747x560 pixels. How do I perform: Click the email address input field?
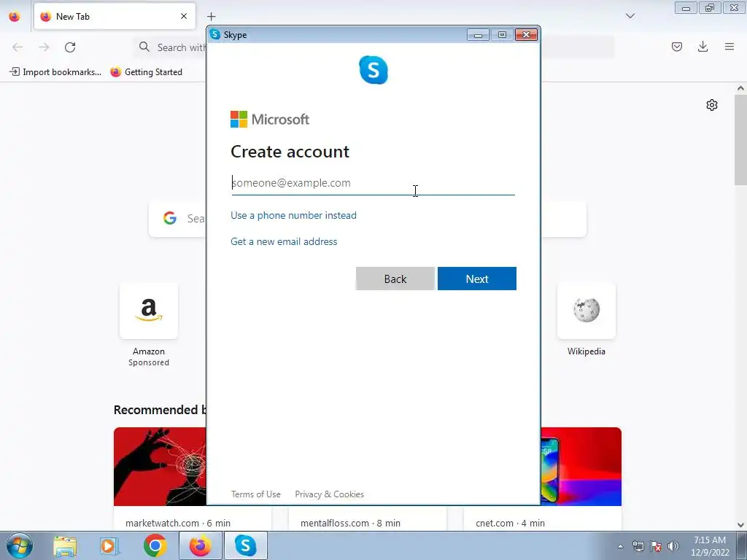pyautogui.click(x=373, y=183)
